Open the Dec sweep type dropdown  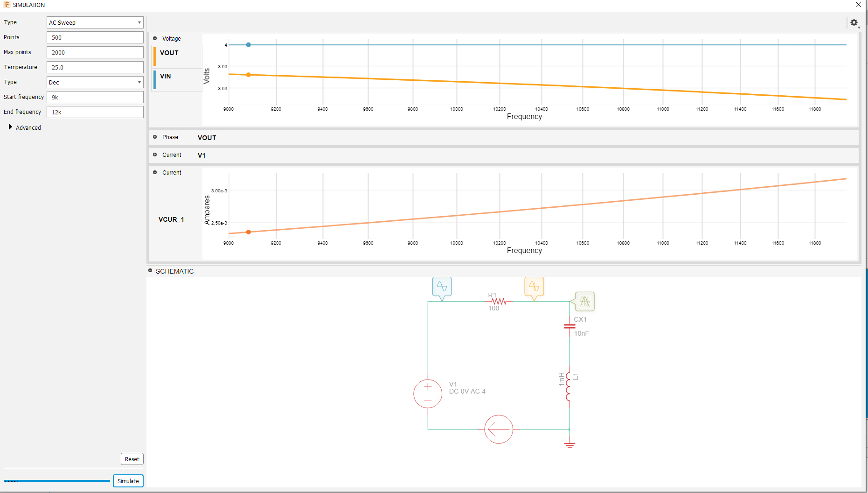point(95,82)
